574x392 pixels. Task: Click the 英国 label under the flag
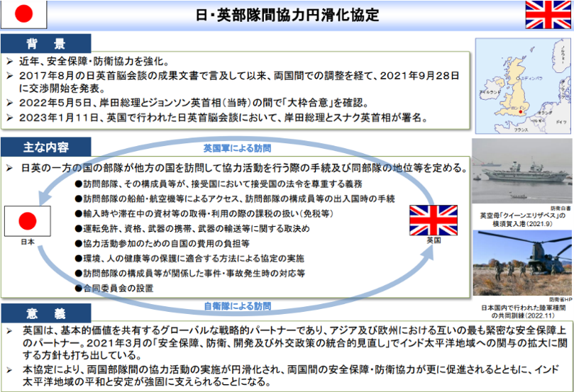point(434,240)
